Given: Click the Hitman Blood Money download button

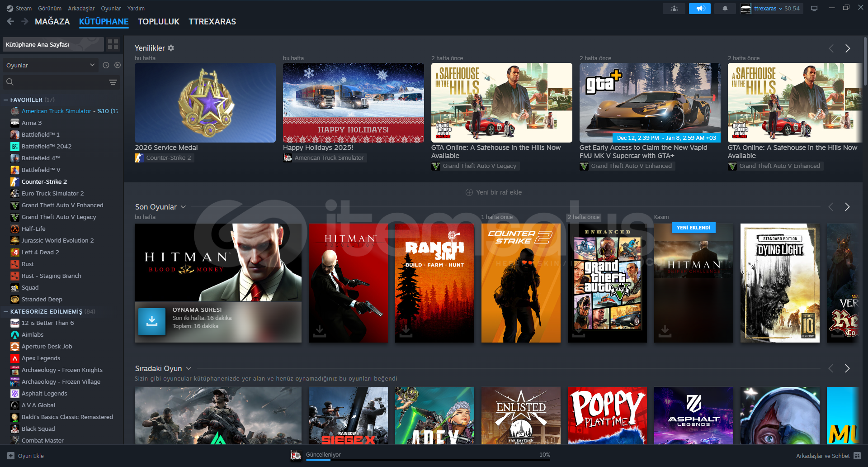Looking at the screenshot, I should 152,322.
